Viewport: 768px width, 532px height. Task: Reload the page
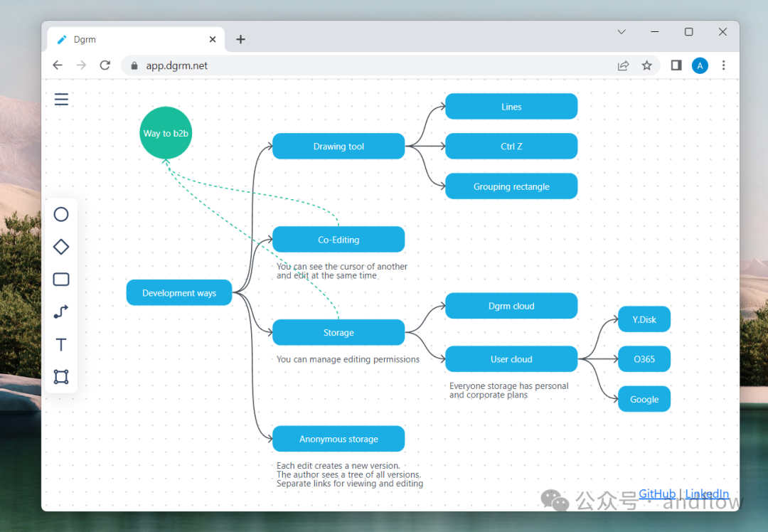click(x=105, y=65)
